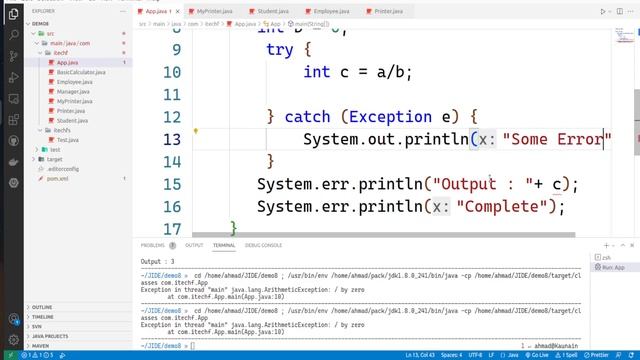Click the feedback icon in status bar

618,356
